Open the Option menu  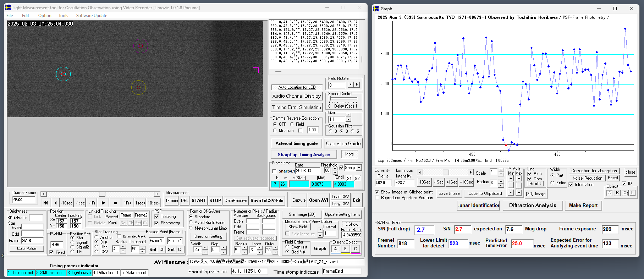[x=45, y=16]
